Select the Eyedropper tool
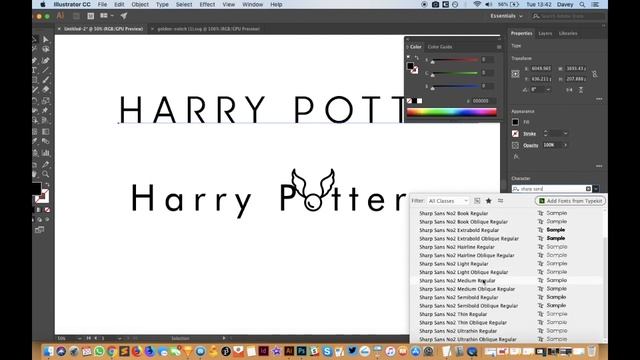640x360 pixels. pos(35,142)
